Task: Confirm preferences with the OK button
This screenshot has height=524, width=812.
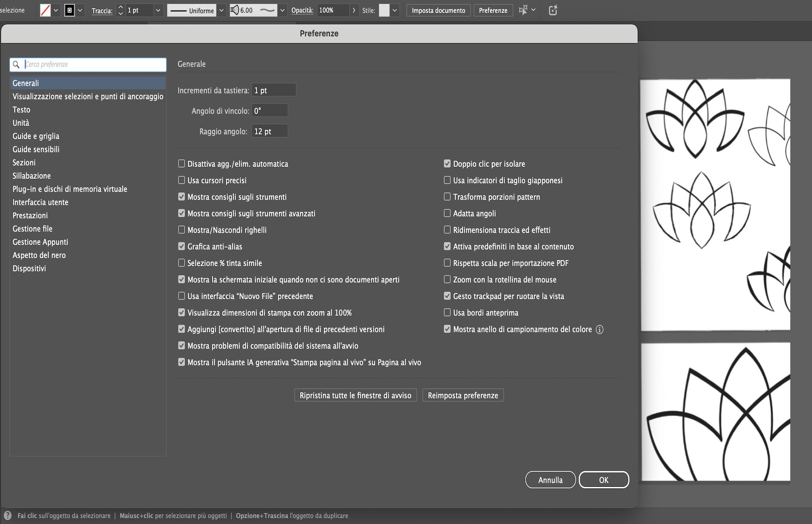Action: coord(604,480)
